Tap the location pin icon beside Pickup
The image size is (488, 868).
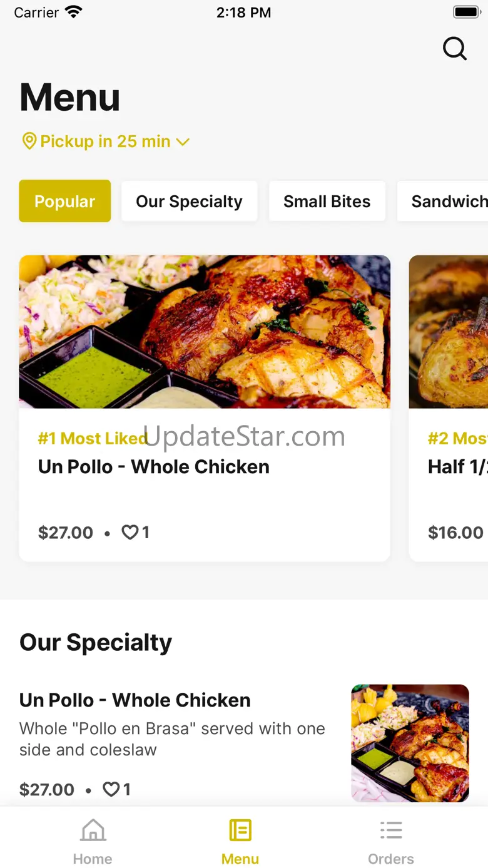pyautogui.click(x=29, y=141)
